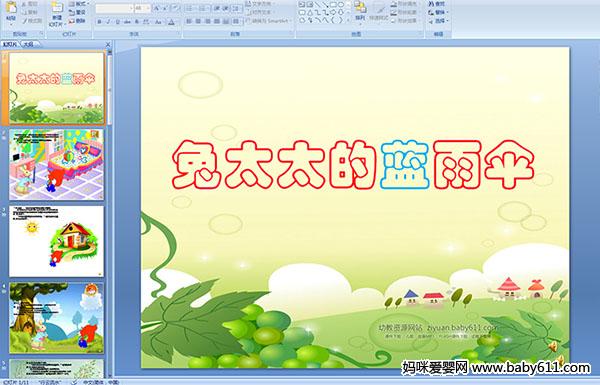Toggle Align Text Right
Screen dimensions: 600x385
(x=207, y=21)
